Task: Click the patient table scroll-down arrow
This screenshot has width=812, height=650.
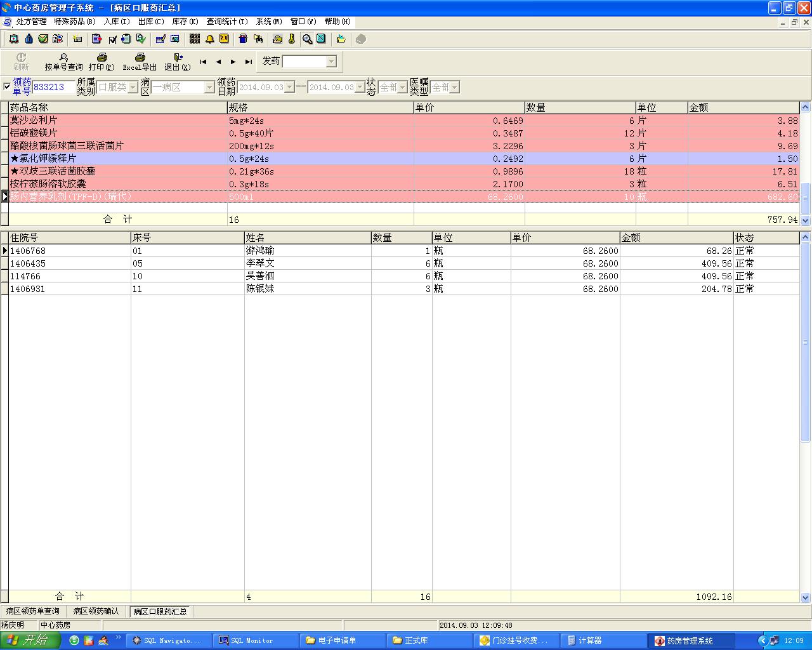Action: click(806, 597)
